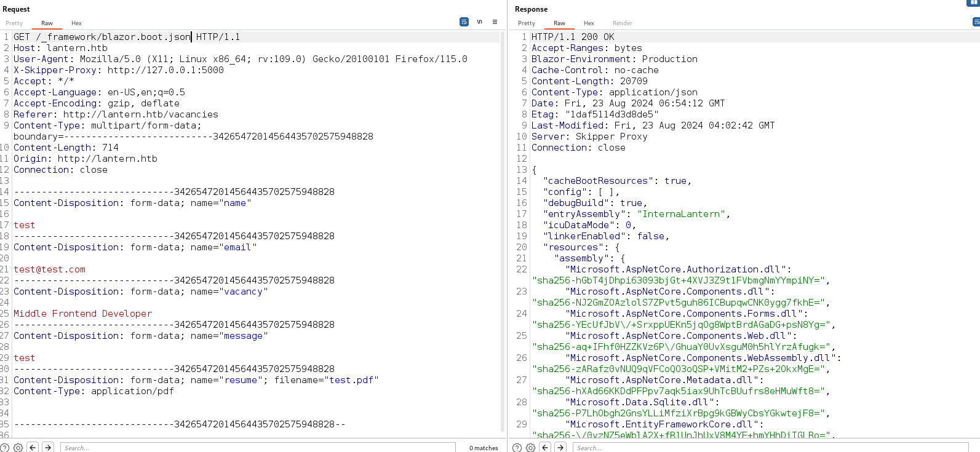Click 'Server: Skipper Proxy' response header

click(x=589, y=137)
